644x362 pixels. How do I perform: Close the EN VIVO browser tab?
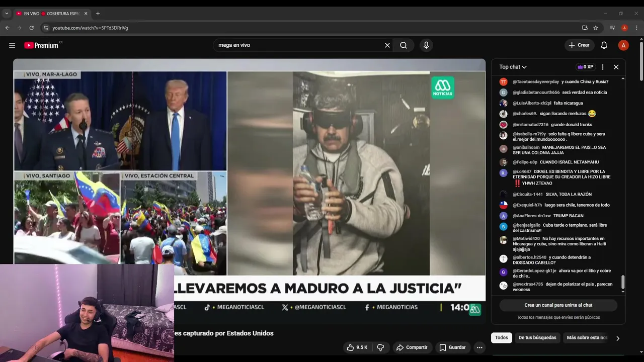click(x=85, y=14)
